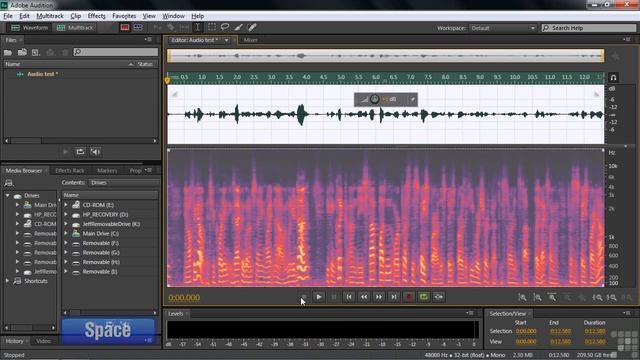Image resolution: width=640 pixels, height=360 pixels.
Task: Switch to Waveform editor view
Action: [x=30, y=28]
